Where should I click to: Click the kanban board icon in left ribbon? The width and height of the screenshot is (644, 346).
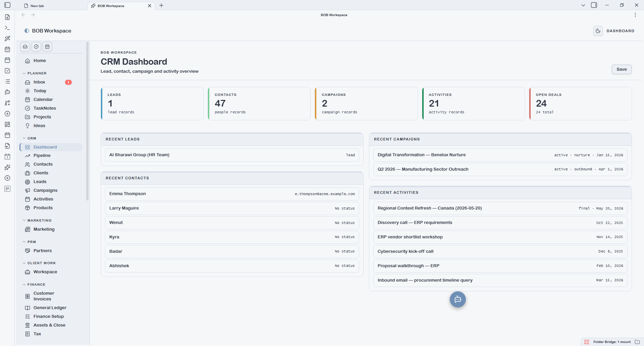tap(7, 189)
